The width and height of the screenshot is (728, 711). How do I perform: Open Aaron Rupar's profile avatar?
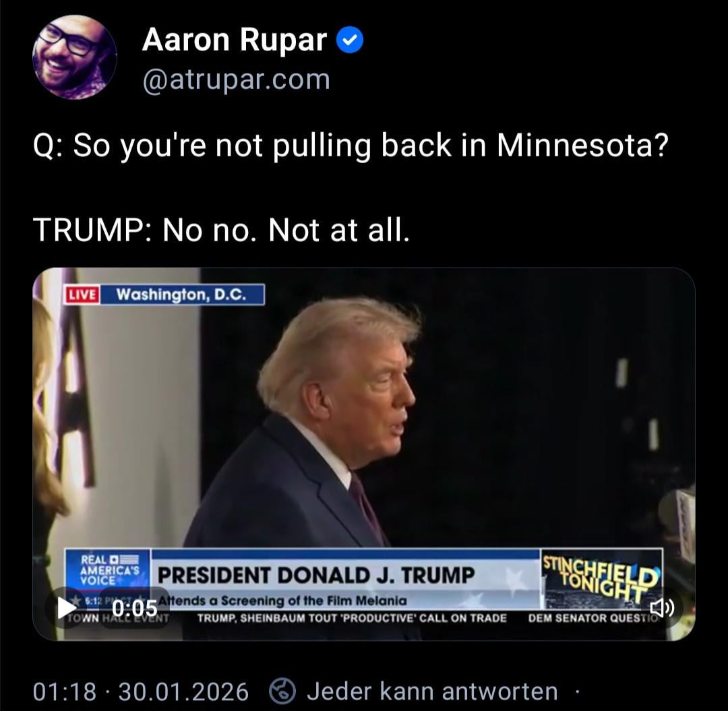tap(75, 57)
